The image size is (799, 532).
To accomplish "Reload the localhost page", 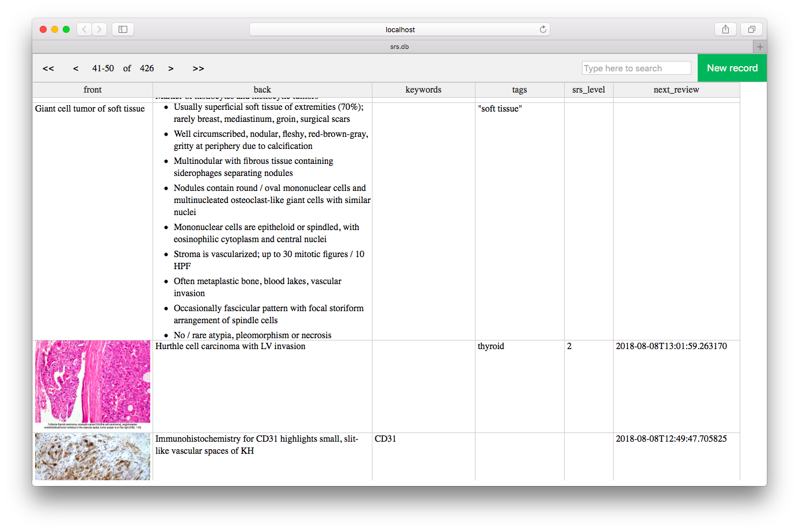I will [x=543, y=29].
